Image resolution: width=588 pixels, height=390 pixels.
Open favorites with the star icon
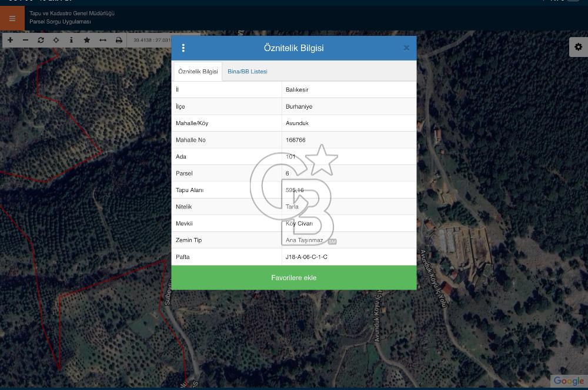pyautogui.click(x=87, y=40)
